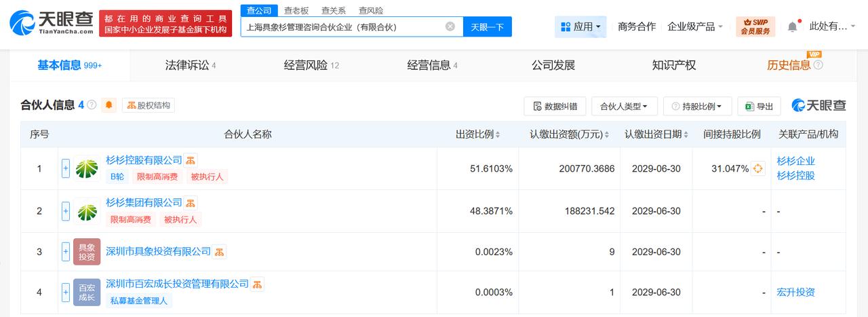Open the 企业级产品 dropdown
Image resolution: width=868 pixels, height=317 pixels.
(694, 26)
